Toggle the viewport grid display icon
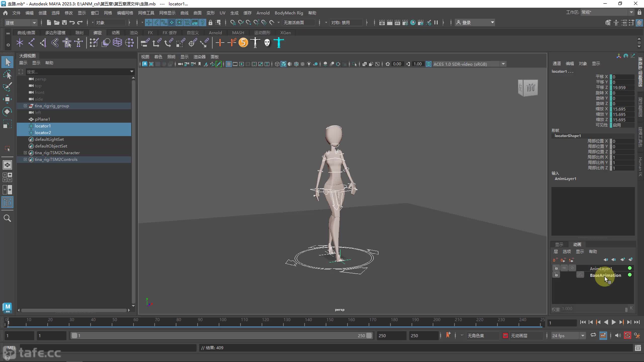The width and height of the screenshot is (644, 362). coord(229,64)
